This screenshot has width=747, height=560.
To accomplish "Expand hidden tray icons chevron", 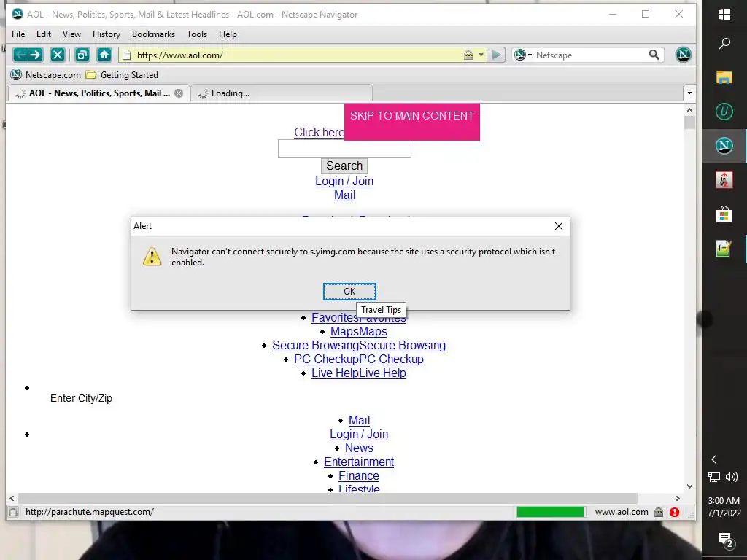I will coord(713,459).
